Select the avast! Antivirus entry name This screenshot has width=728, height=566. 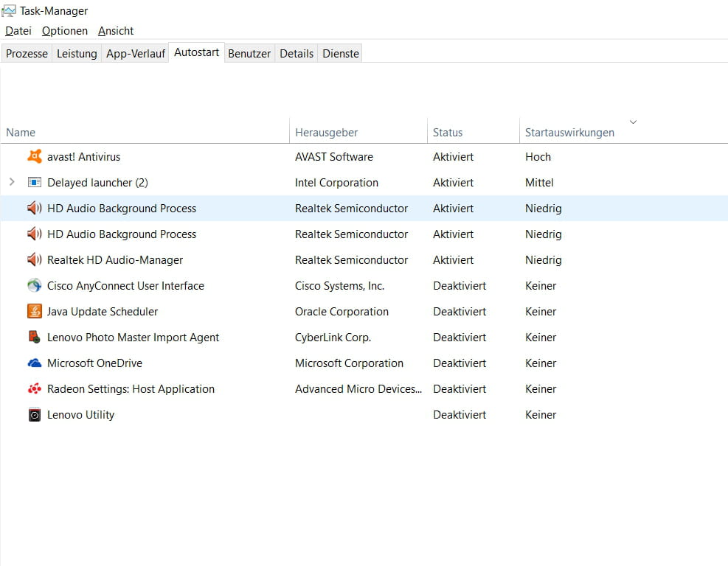pos(83,157)
